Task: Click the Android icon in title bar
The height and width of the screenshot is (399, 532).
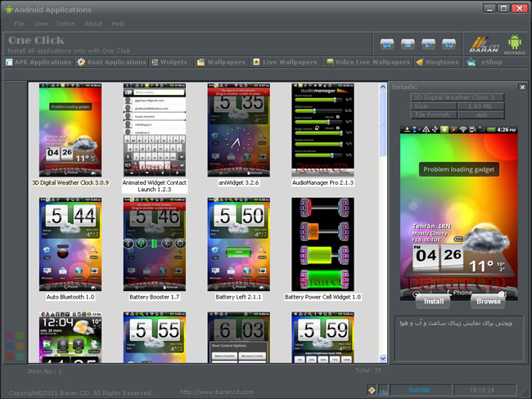Action: (9, 10)
